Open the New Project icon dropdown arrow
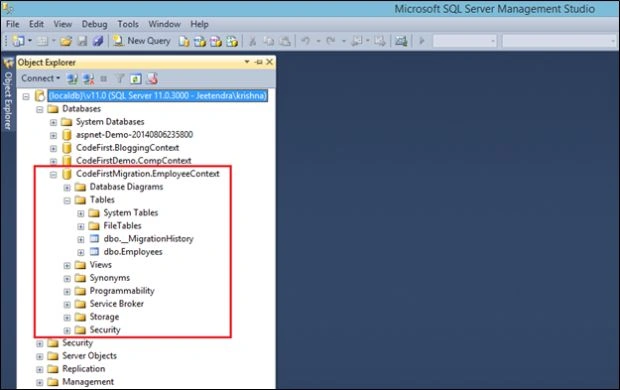 (30, 41)
